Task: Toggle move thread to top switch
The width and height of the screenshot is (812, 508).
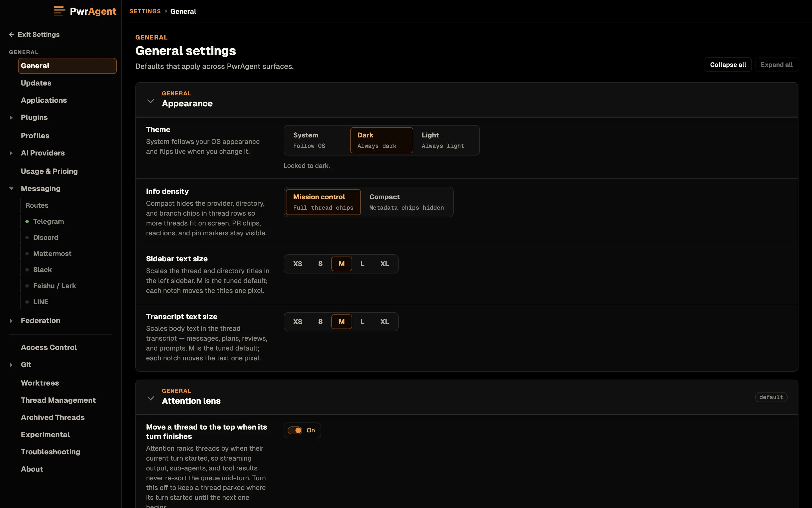Action: [295, 430]
